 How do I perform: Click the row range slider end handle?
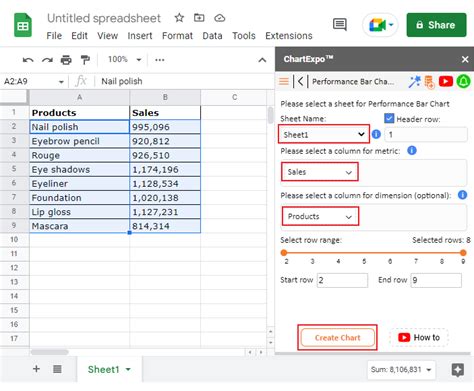pyautogui.click(x=463, y=253)
